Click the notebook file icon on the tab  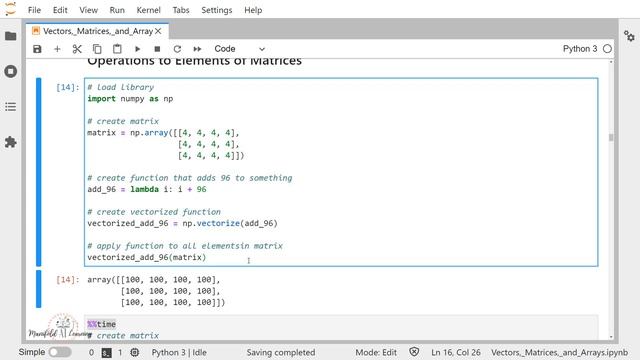click(36, 31)
